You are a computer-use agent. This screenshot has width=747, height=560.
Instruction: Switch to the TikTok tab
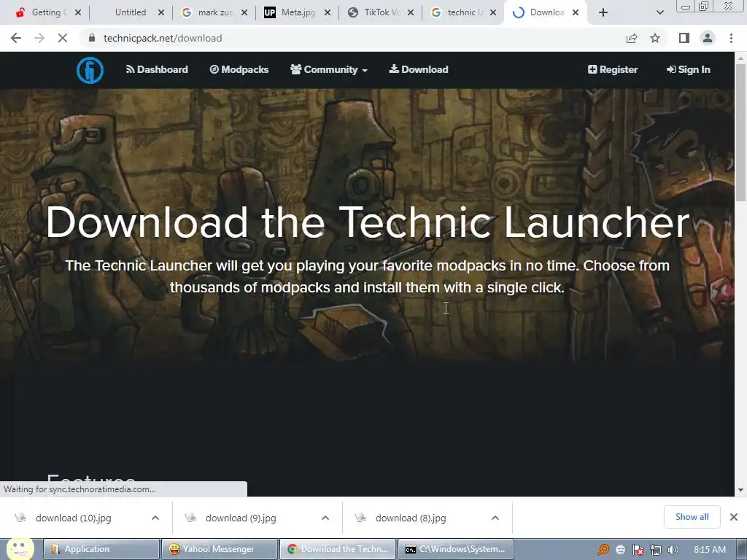click(x=374, y=12)
